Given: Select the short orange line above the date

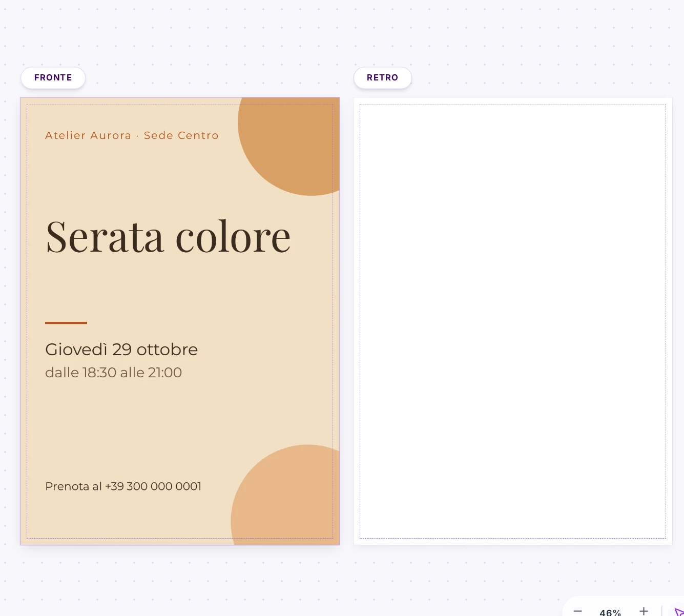Looking at the screenshot, I should (66, 323).
